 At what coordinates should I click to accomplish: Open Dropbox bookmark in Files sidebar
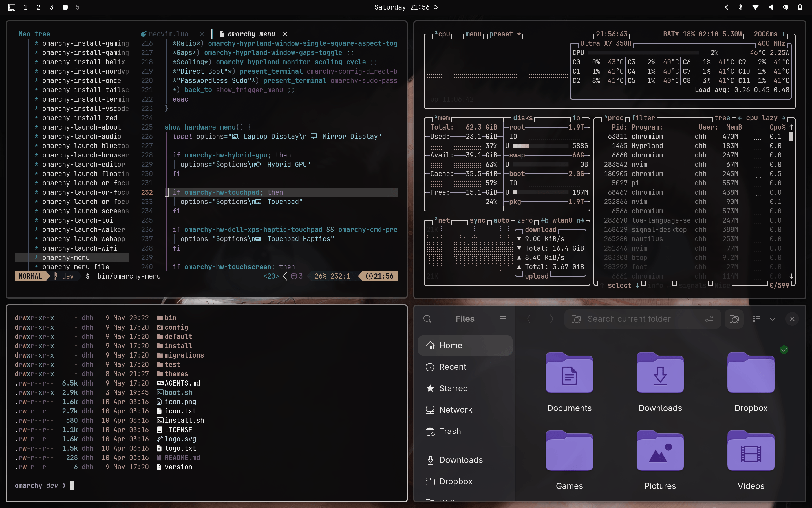coord(465,481)
